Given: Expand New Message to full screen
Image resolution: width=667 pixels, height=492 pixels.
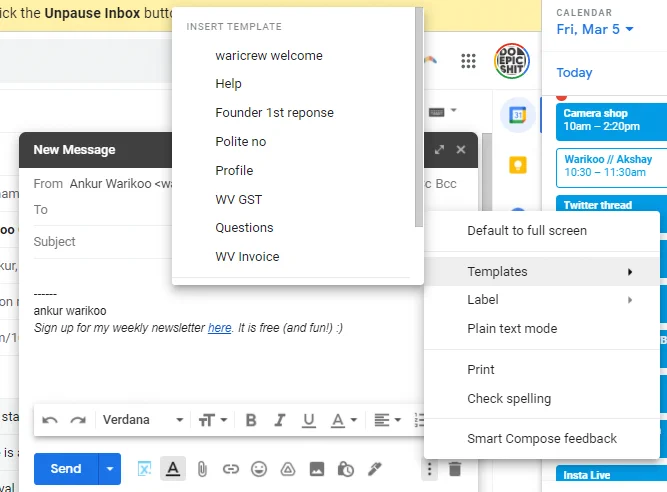Looking at the screenshot, I should [439, 150].
